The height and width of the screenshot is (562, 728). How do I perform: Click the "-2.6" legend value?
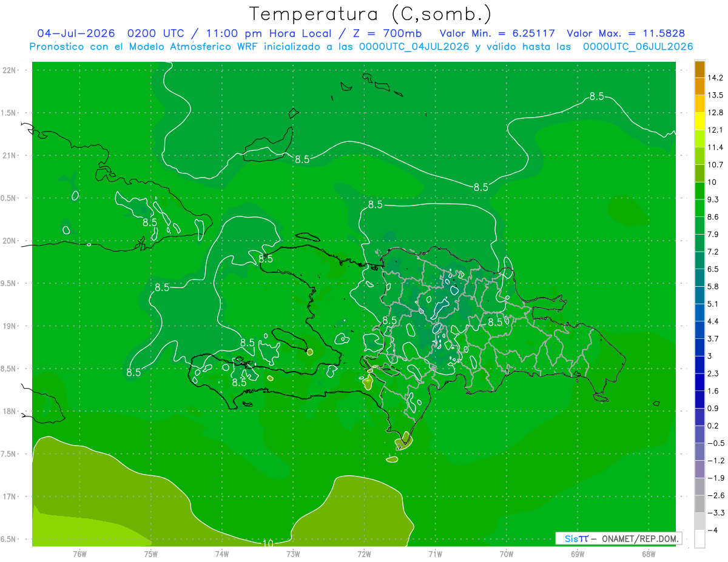pos(715,495)
